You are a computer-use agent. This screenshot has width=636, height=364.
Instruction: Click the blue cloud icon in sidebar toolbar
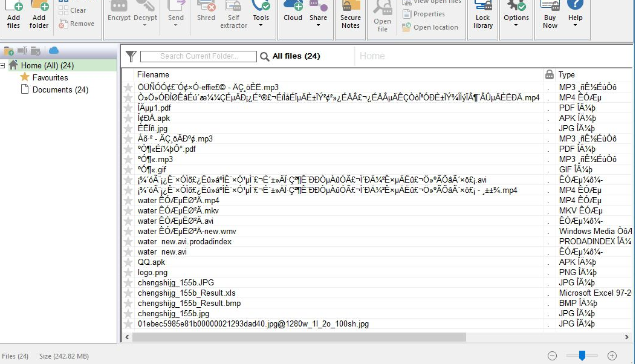click(x=54, y=50)
